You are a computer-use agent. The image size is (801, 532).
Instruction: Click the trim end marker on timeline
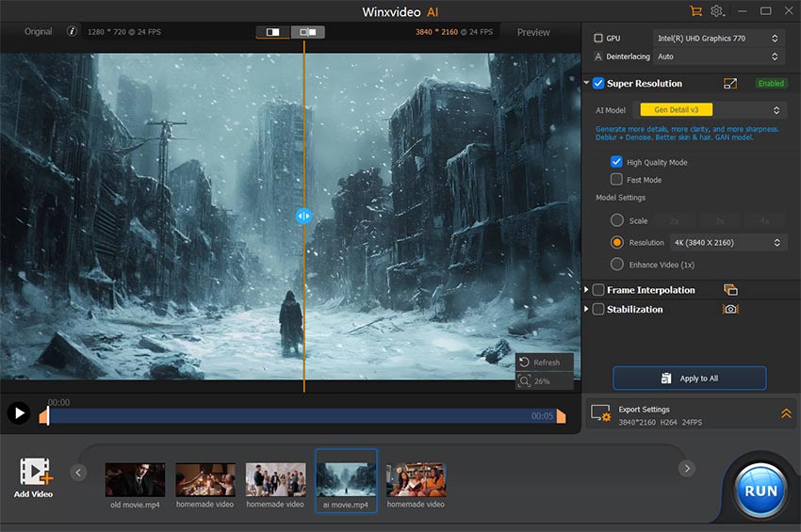[561, 416]
